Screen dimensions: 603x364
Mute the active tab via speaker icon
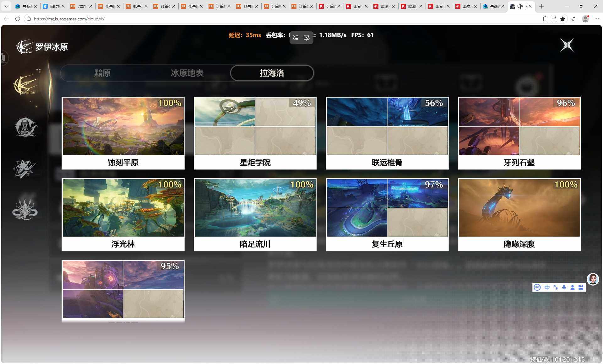(x=520, y=6)
